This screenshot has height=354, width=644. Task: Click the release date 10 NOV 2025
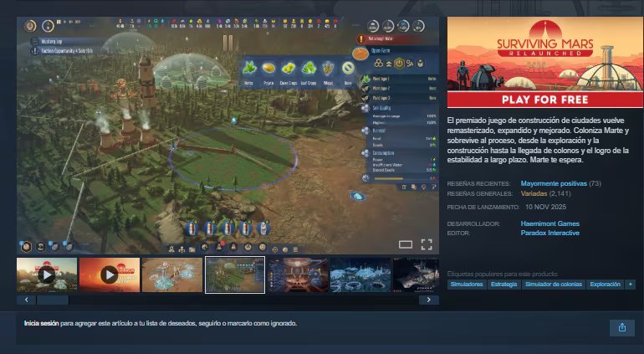(x=545, y=207)
